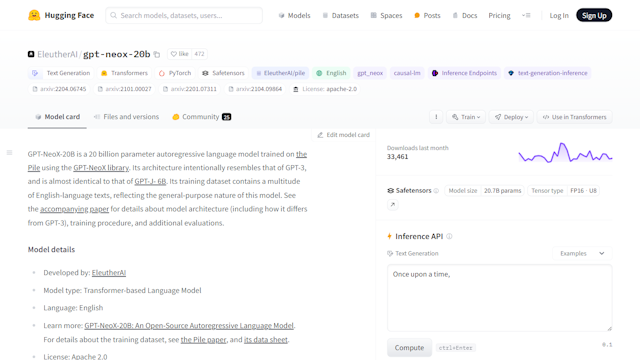
Task: Copy model name with the copy icon
Action: pos(157,54)
